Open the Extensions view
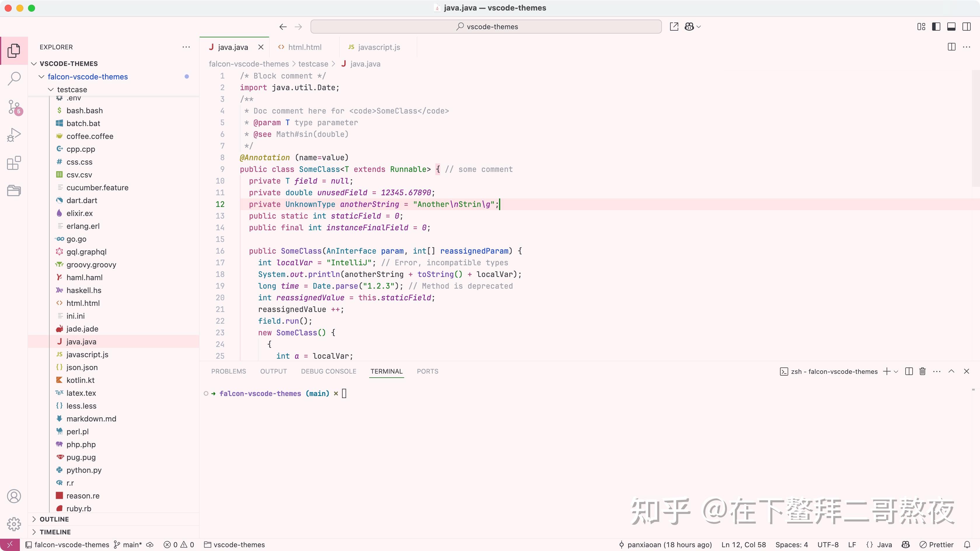This screenshot has height=551, width=980. [x=14, y=163]
